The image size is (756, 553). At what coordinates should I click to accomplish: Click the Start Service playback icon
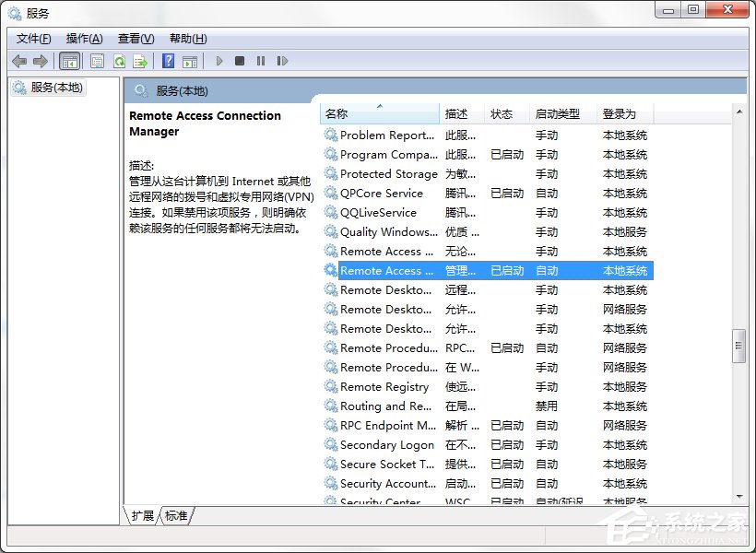pyautogui.click(x=219, y=61)
